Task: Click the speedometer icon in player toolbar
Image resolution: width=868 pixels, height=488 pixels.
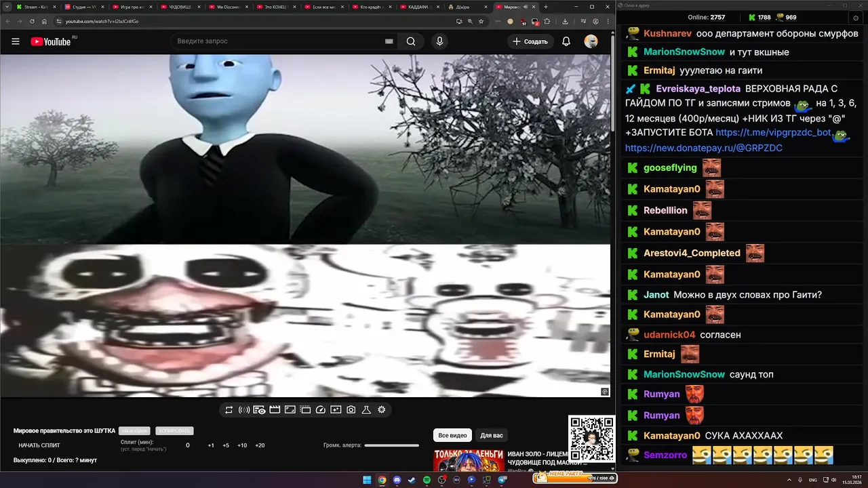Action: click(x=321, y=410)
